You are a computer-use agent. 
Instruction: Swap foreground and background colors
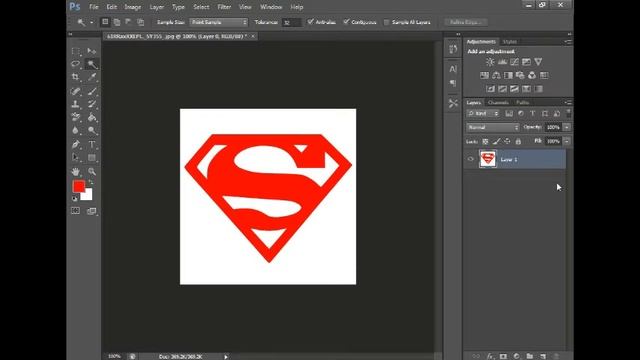pos(91,182)
